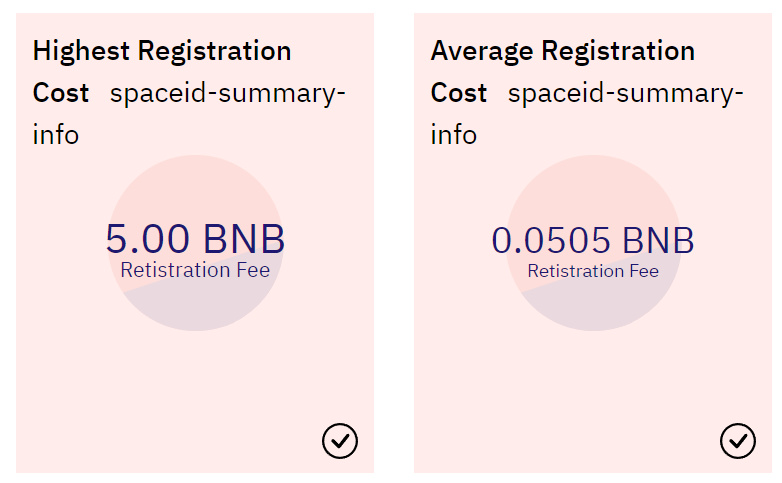Image resolution: width=782 pixels, height=483 pixels.
Task: Select the 5.00 BNB value
Action: 195,239
